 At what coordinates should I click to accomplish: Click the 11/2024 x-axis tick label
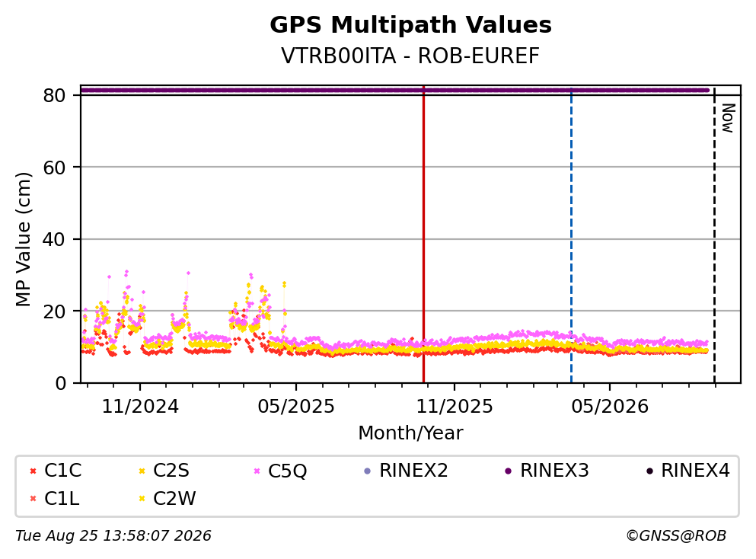pos(140,407)
